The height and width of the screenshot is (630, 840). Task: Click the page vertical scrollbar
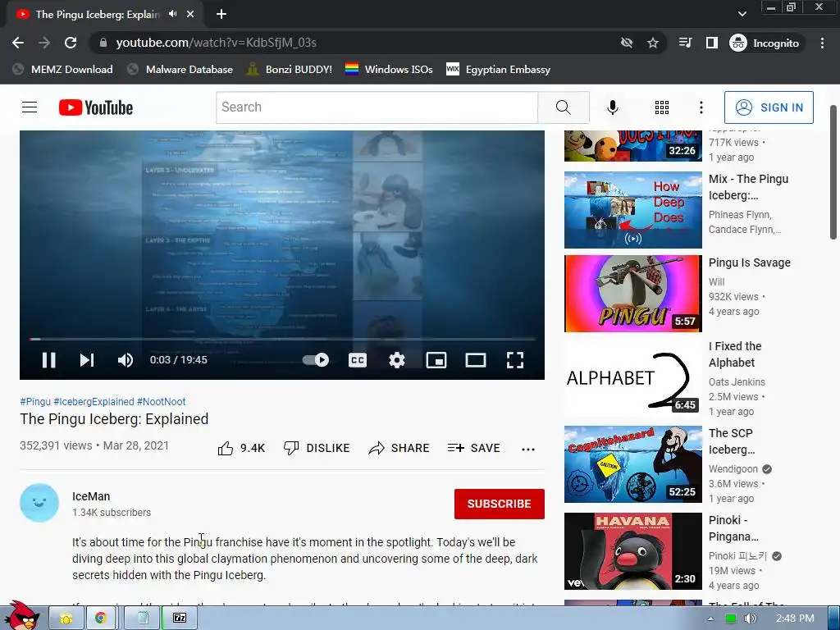tap(833, 171)
